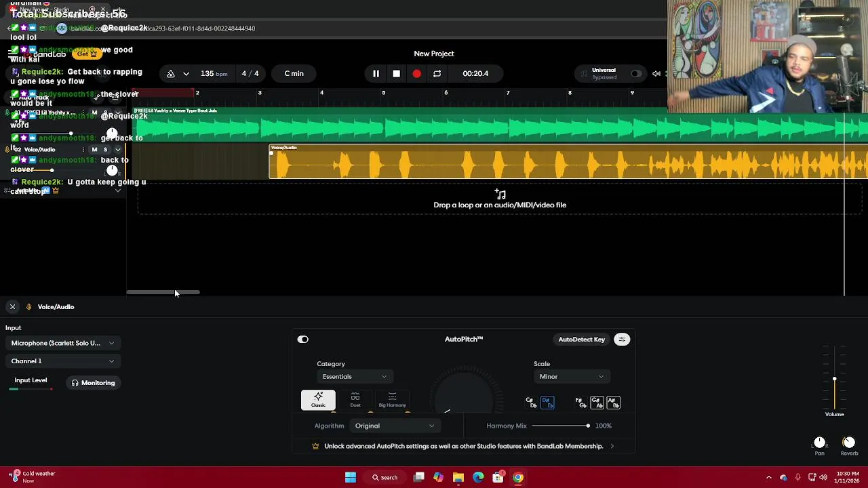This screenshot has width=868, height=488.
Task: Click the crown icon on membership banner
Action: pos(315,446)
